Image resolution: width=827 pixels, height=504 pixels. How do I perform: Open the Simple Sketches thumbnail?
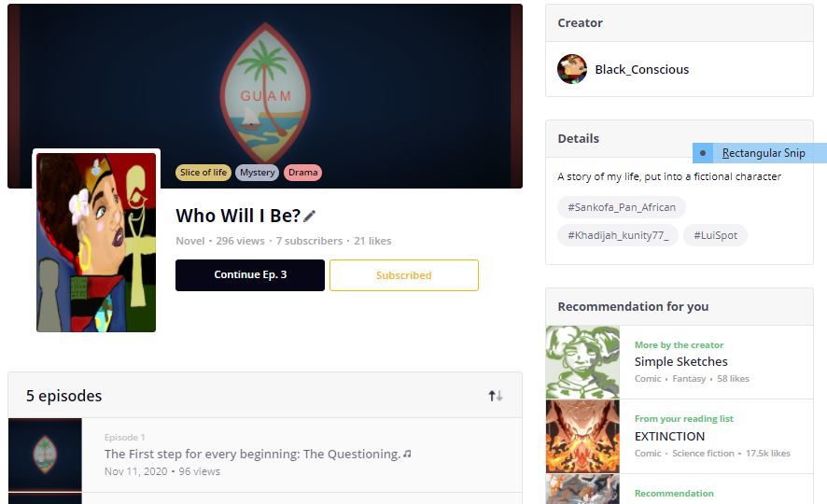point(582,362)
